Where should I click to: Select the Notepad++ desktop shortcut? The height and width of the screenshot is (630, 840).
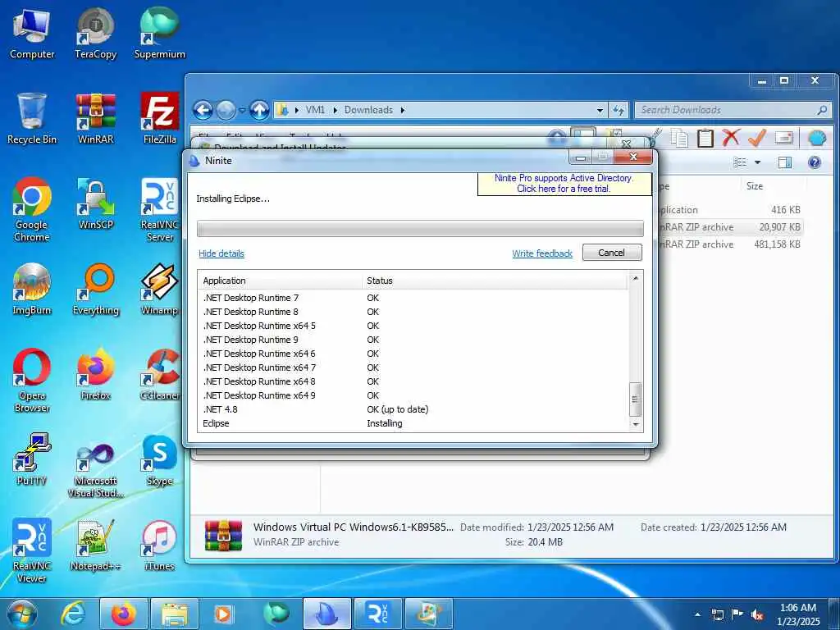(96, 545)
